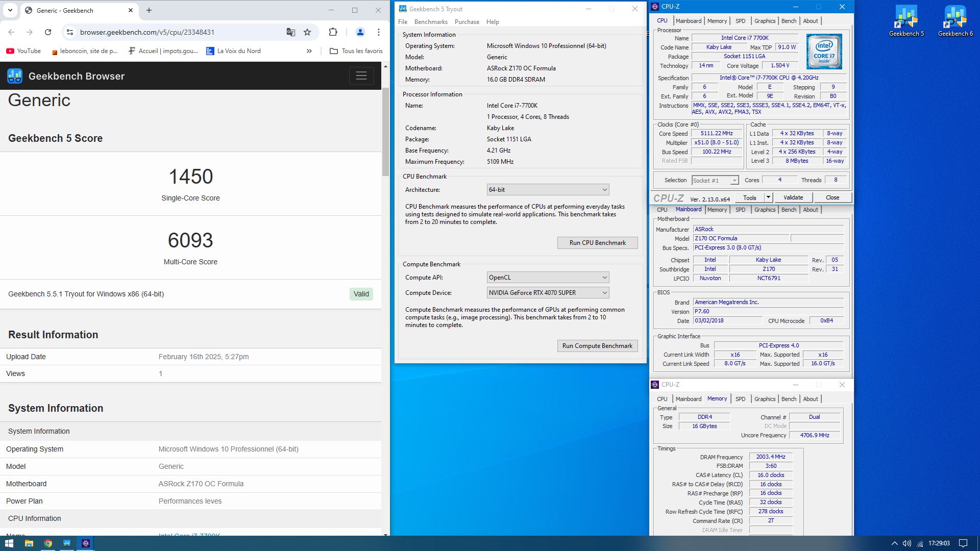The height and width of the screenshot is (551, 980).
Task: Expand hidden bookmarks chevron
Action: click(x=309, y=51)
